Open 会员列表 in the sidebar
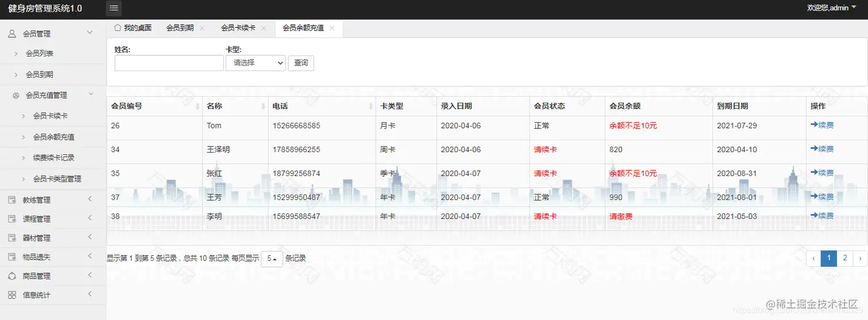Image resolution: width=868 pixels, height=320 pixels. tap(40, 53)
